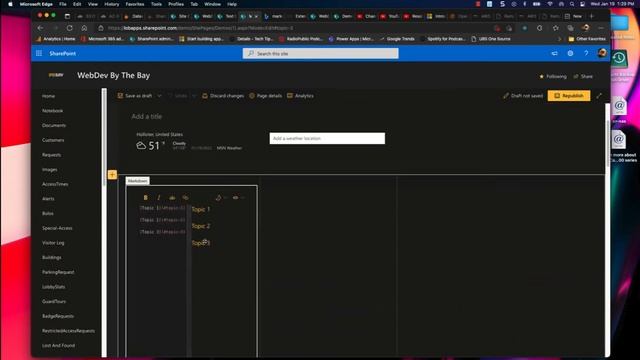The width and height of the screenshot is (640, 360).
Task: Open the Favorites menu
Action: tap(135, 4)
